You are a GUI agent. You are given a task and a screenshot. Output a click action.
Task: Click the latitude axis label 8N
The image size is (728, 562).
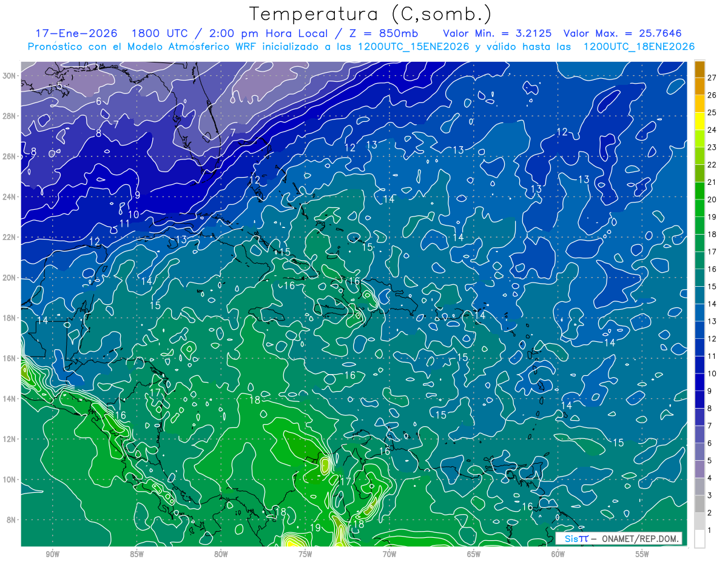(x=12, y=520)
